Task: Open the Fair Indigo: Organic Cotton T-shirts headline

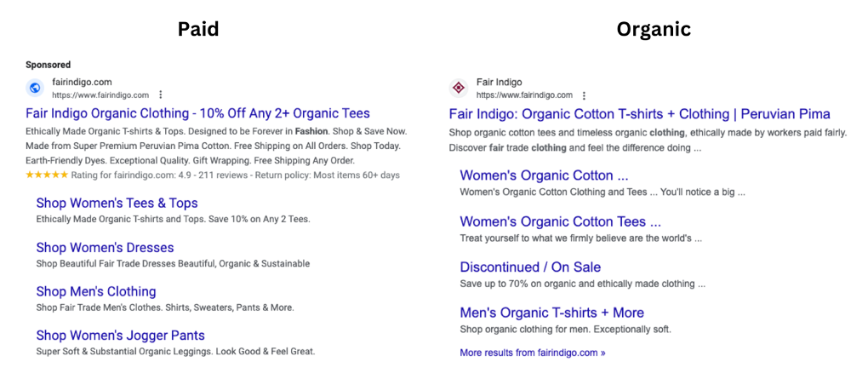Action: click(x=639, y=114)
